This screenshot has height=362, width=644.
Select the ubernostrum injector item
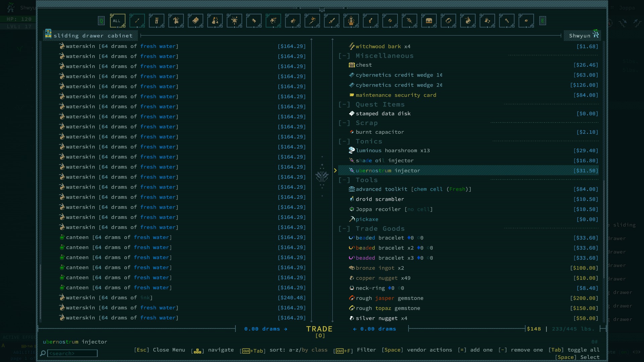[x=388, y=171]
